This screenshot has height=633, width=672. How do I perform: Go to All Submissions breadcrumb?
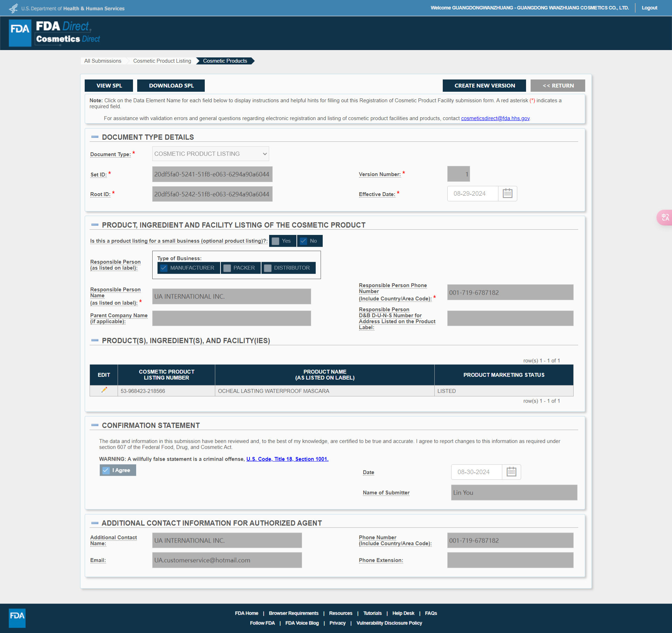coord(103,61)
